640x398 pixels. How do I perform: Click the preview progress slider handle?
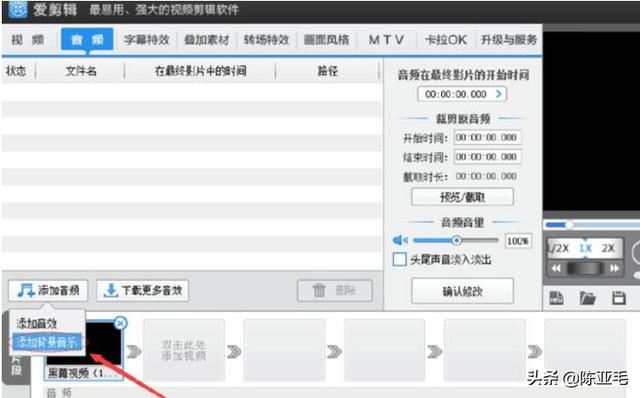pyautogui.click(x=569, y=225)
